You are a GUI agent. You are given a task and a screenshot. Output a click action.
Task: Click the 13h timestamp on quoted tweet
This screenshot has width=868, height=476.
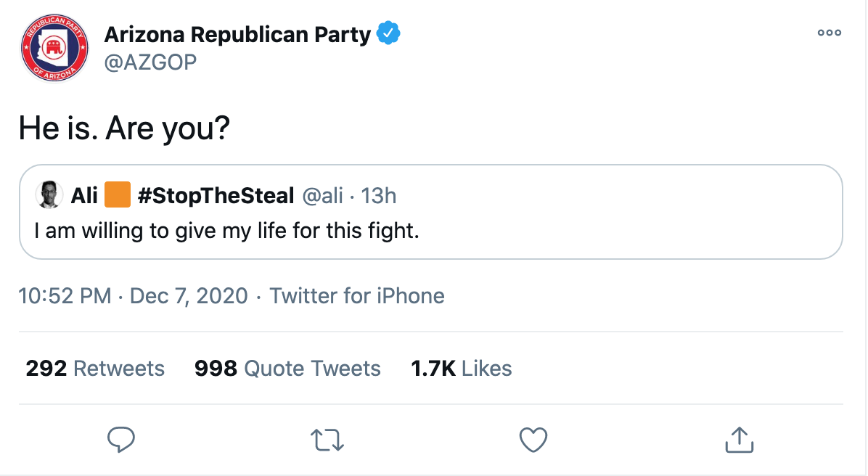[x=379, y=196]
